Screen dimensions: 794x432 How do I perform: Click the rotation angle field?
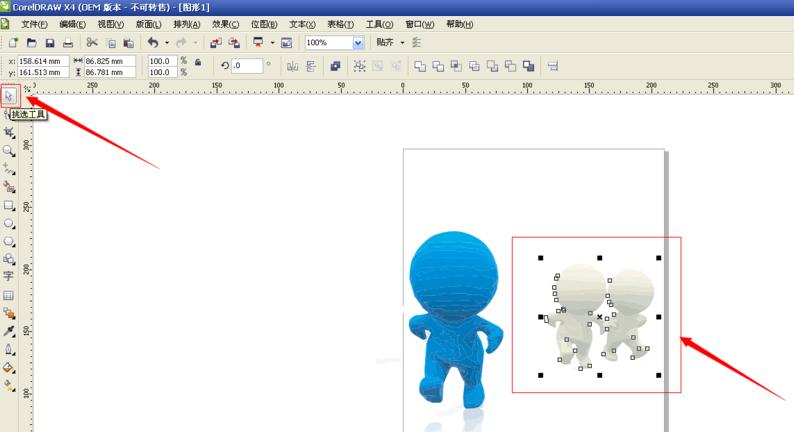pyautogui.click(x=247, y=65)
